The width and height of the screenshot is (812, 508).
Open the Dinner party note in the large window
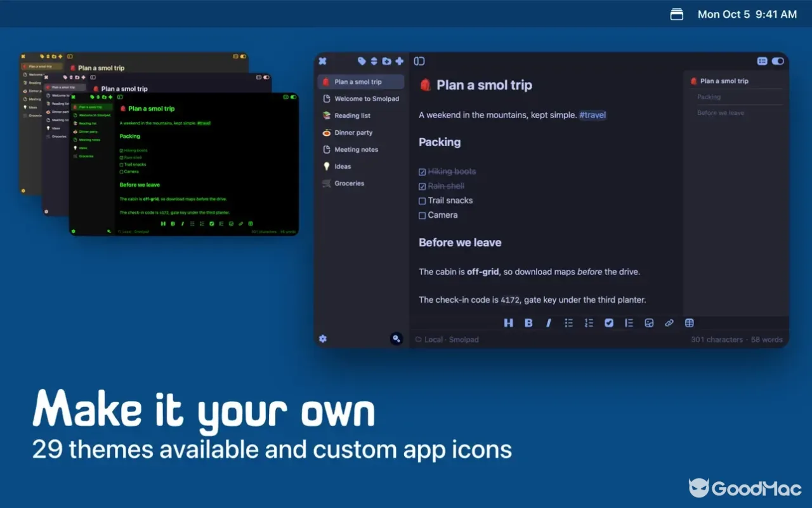tap(361, 133)
